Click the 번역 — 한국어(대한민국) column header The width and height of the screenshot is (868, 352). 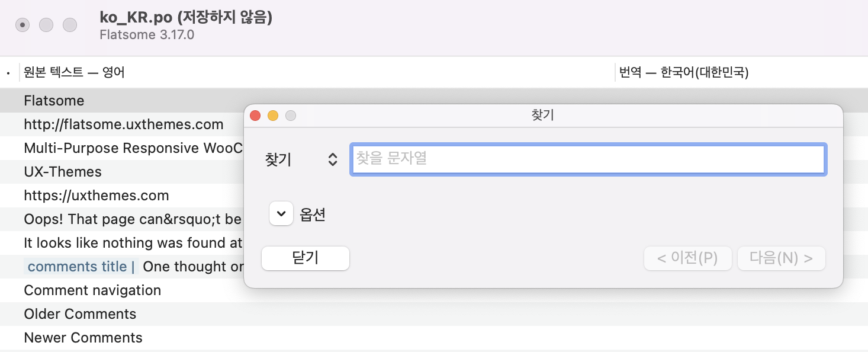(x=683, y=73)
